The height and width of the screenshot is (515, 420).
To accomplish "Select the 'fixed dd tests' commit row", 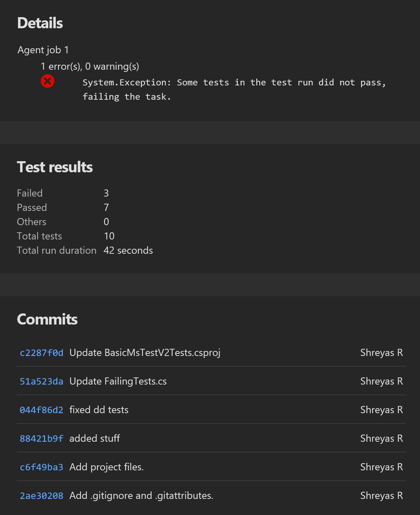I will [x=99, y=410].
